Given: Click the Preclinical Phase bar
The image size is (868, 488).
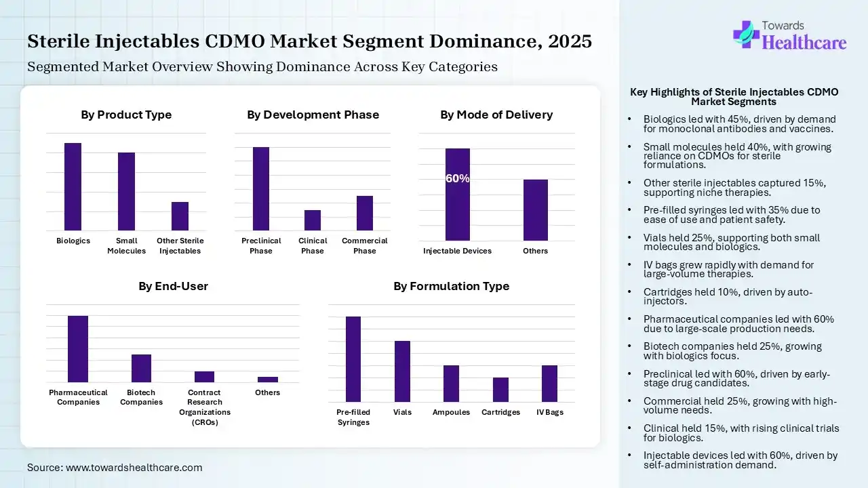Looking at the screenshot, I should [260, 188].
